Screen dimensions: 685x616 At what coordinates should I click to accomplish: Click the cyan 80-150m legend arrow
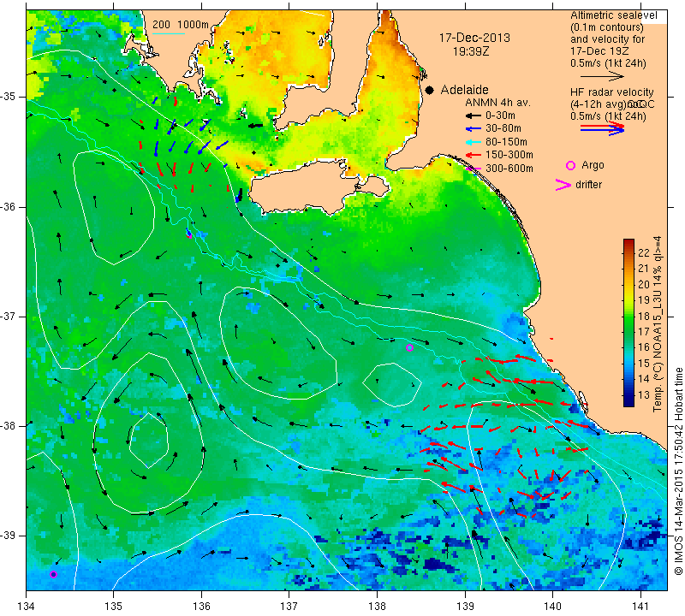(x=473, y=142)
